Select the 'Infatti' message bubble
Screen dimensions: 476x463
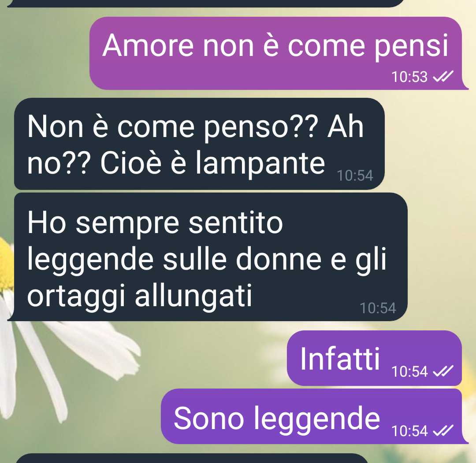coord(374,358)
